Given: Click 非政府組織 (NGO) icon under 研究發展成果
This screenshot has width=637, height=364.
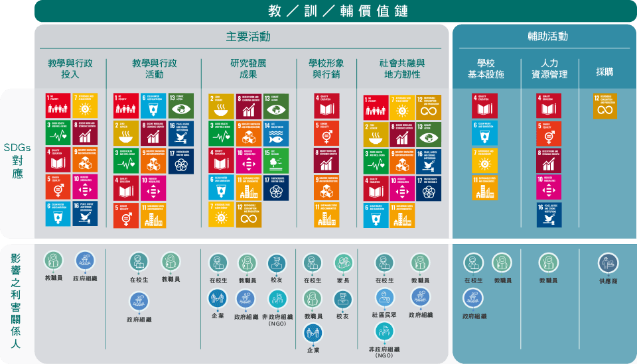Looking at the screenshot, I should tap(277, 298).
